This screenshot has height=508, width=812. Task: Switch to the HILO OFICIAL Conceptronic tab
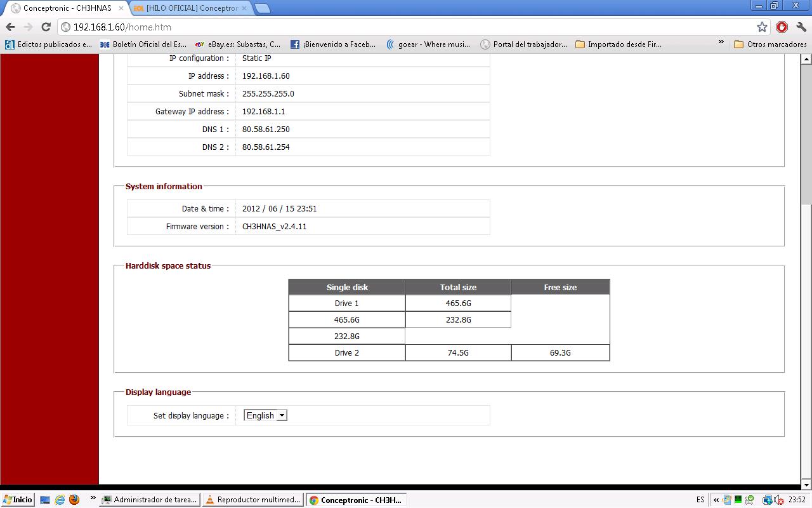pyautogui.click(x=191, y=8)
